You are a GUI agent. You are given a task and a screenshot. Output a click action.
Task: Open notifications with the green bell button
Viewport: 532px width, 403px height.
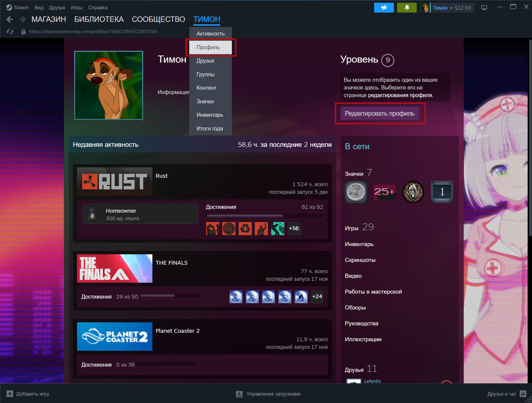[407, 8]
